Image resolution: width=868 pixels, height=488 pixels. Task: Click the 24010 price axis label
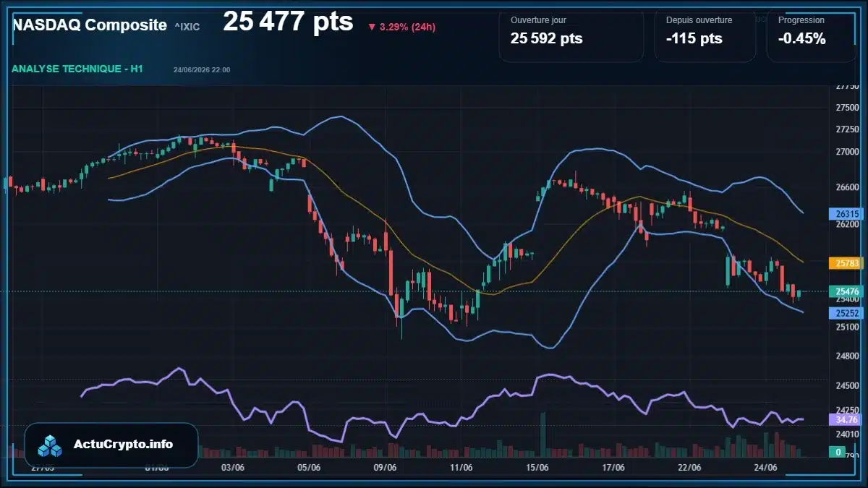[846, 435]
